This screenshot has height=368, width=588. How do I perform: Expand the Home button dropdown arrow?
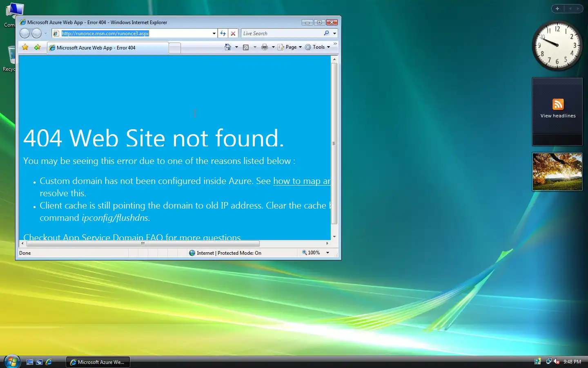pyautogui.click(x=236, y=47)
